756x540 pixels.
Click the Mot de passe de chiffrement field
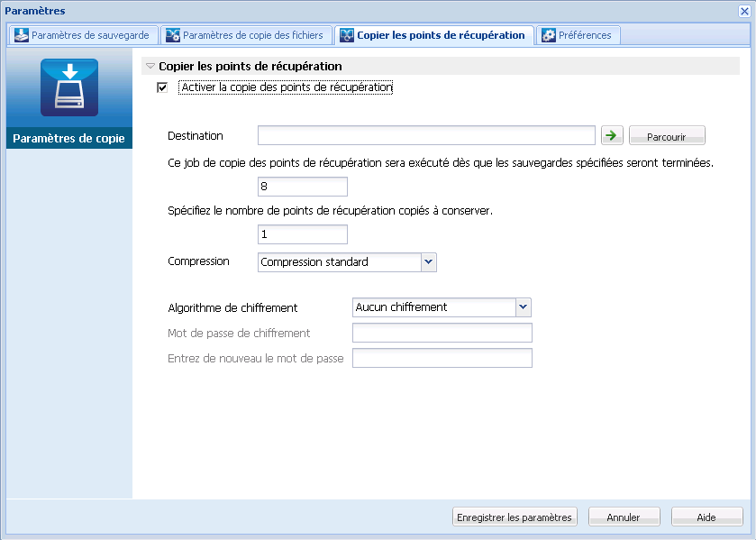point(442,333)
